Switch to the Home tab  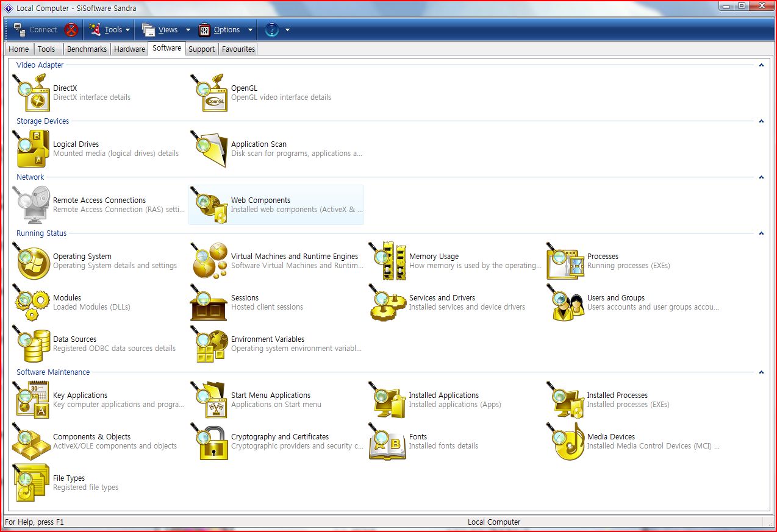point(19,49)
